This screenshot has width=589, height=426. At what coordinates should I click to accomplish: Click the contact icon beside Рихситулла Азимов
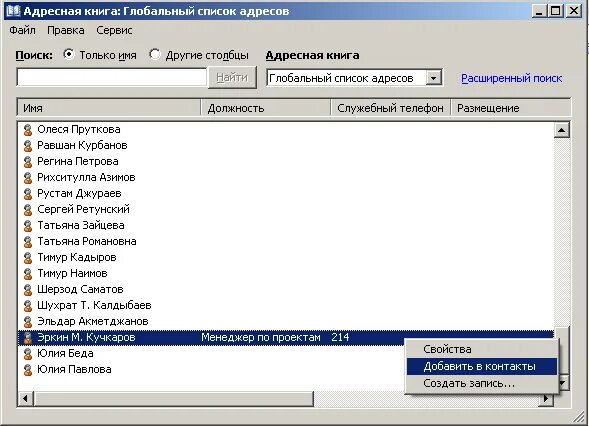27,178
